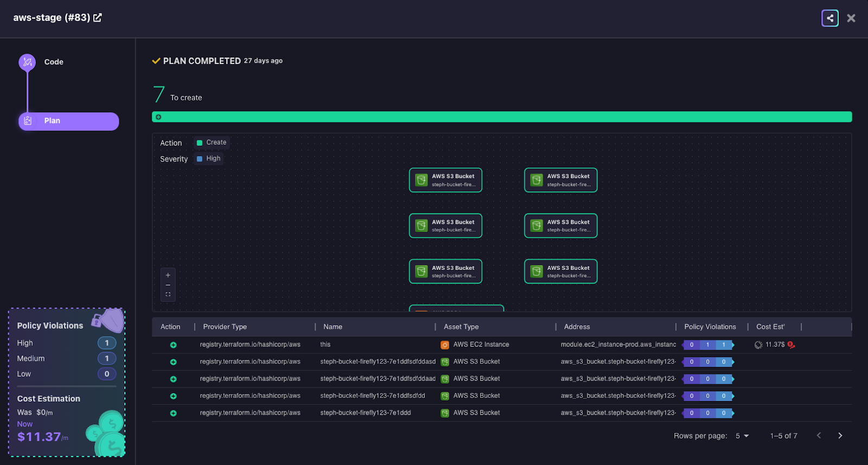Select the Code step icon

tap(27, 62)
